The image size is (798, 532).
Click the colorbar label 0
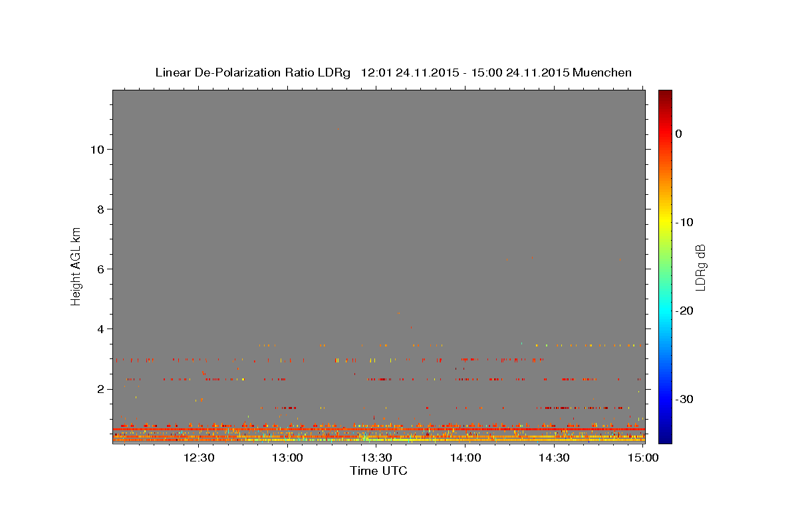[x=678, y=134]
